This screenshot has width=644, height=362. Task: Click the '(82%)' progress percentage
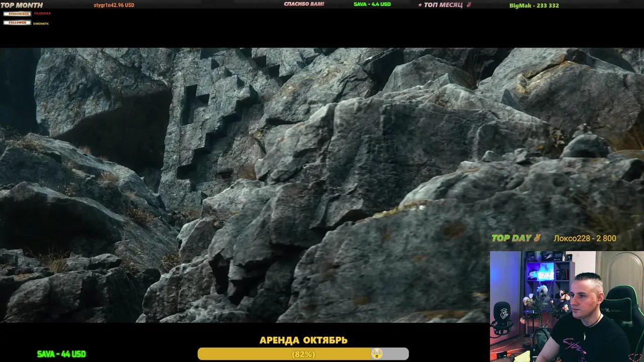[303, 354]
